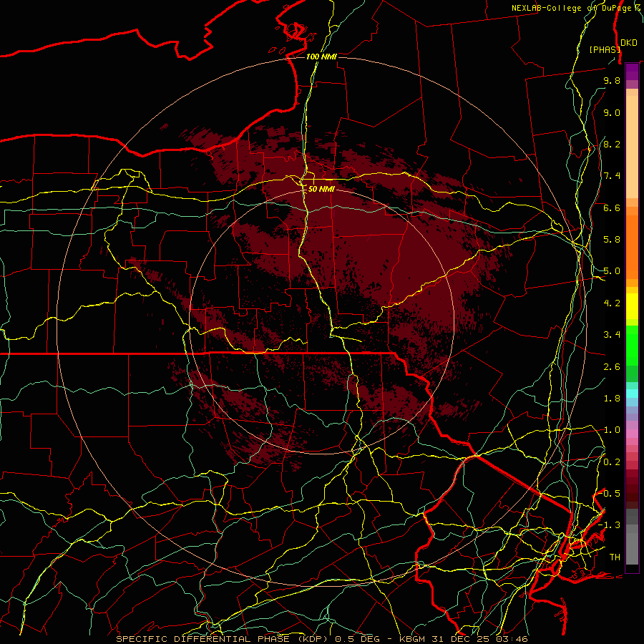Click the TH label at the scale bottom
This screenshot has width=644, height=644.
(x=615, y=557)
